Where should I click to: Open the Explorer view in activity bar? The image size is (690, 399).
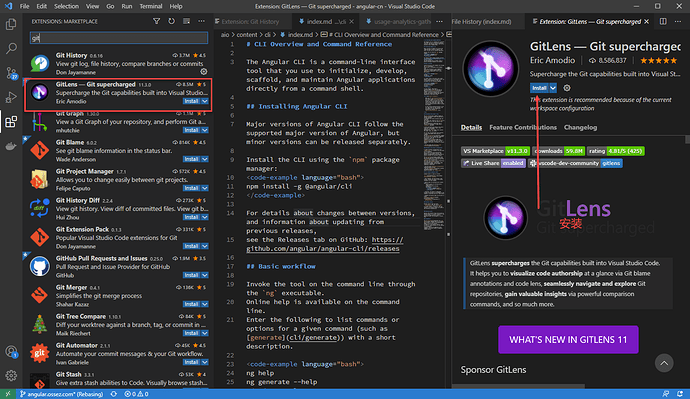pyautogui.click(x=11, y=24)
